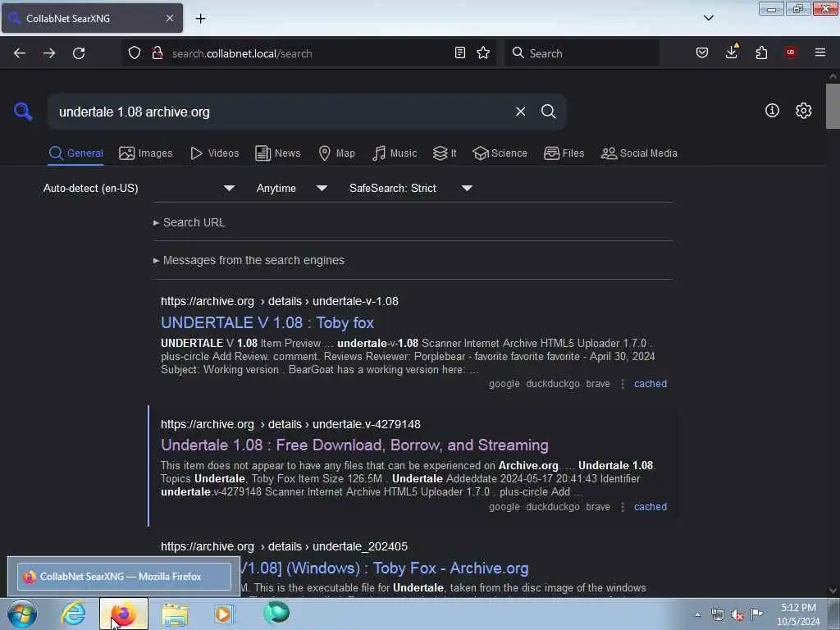Switch to Videos search tab

(x=215, y=153)
